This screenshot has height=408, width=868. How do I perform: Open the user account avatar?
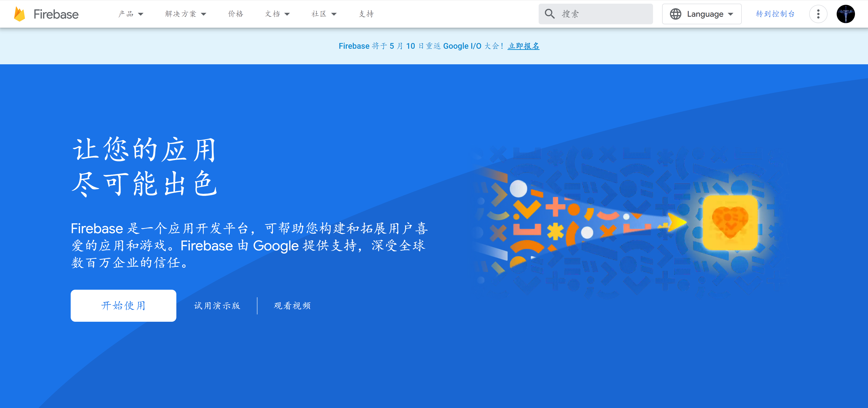pyautogui.click(x=845, y=14)
